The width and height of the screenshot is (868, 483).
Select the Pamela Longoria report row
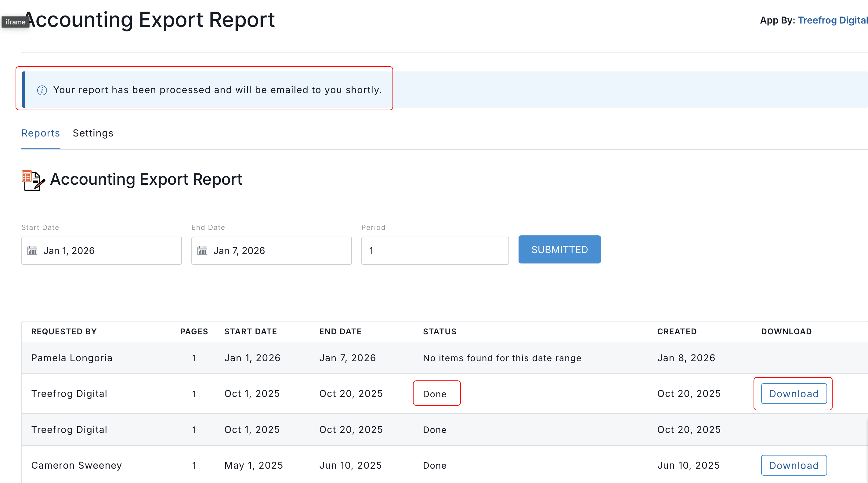tap(71, 358)
